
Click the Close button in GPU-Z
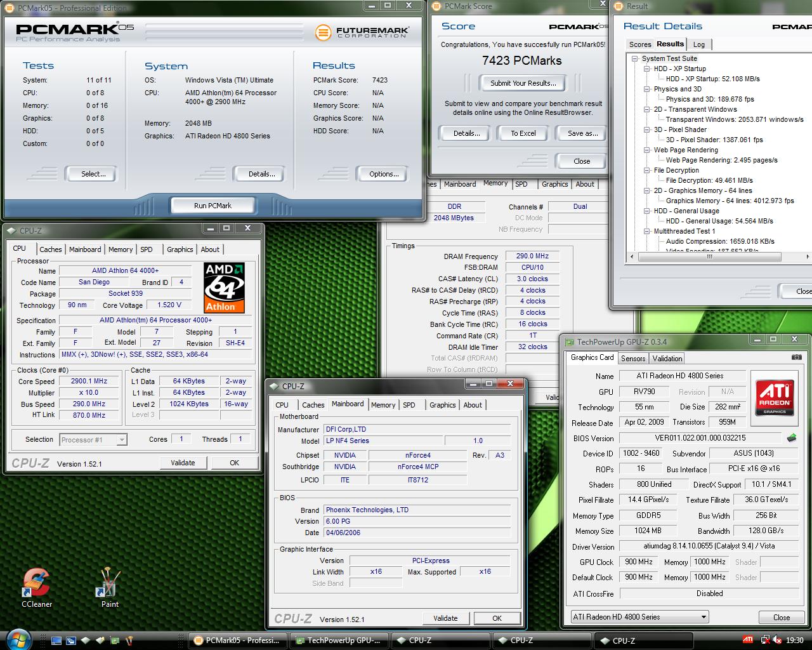782,617
